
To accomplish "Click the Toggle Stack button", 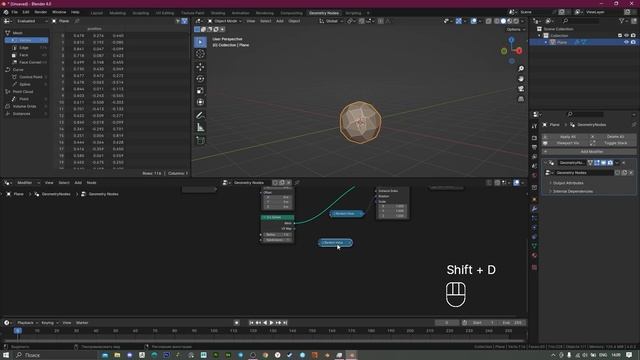I will tap(613, 143).
